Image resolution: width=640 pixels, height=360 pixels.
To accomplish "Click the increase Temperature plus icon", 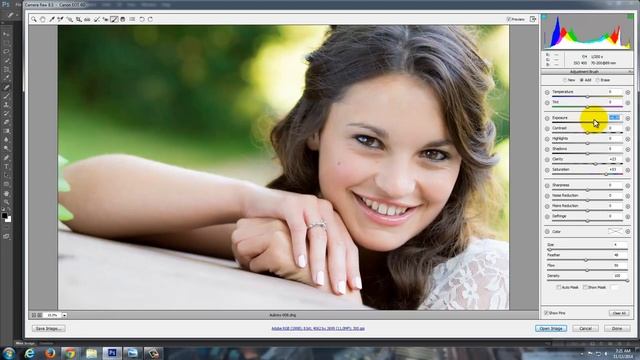I will [628, 92].
